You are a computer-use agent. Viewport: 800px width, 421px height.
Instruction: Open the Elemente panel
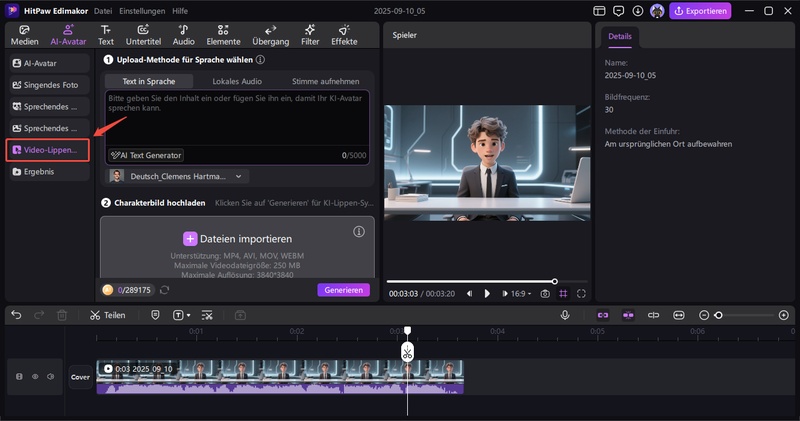pos(223,35)
